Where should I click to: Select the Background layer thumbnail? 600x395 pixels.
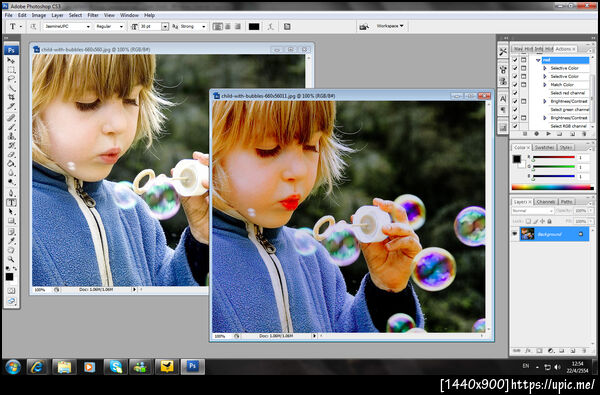pyautogui.click(x=527, y=234)
